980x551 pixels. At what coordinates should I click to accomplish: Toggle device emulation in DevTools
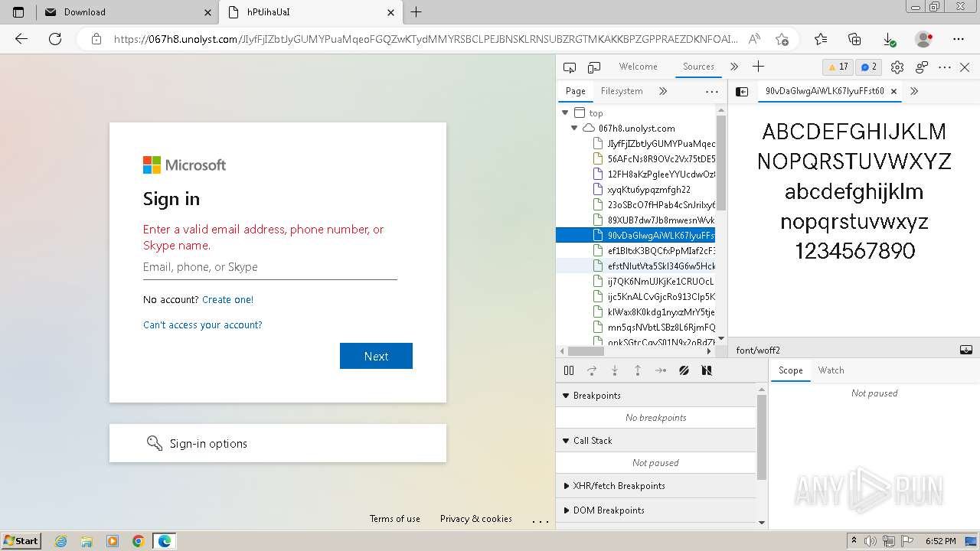(x=594, y=67)
